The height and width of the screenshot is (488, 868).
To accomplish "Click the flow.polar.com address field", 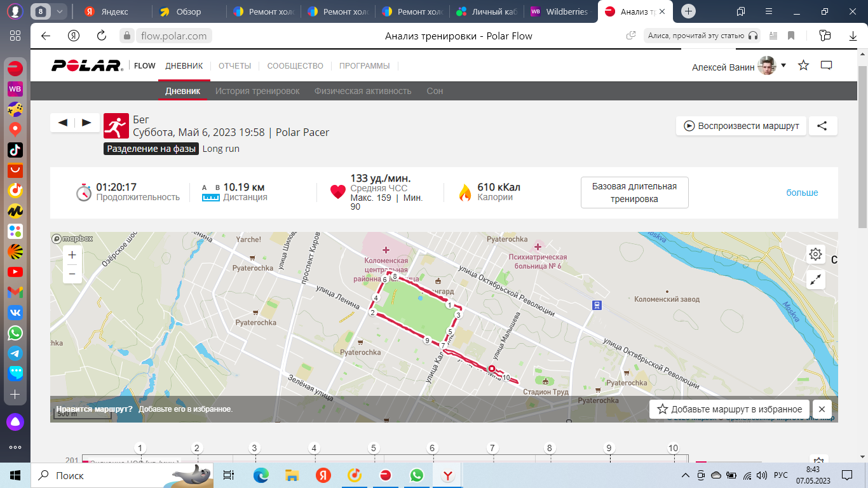I will pos(174,36).
